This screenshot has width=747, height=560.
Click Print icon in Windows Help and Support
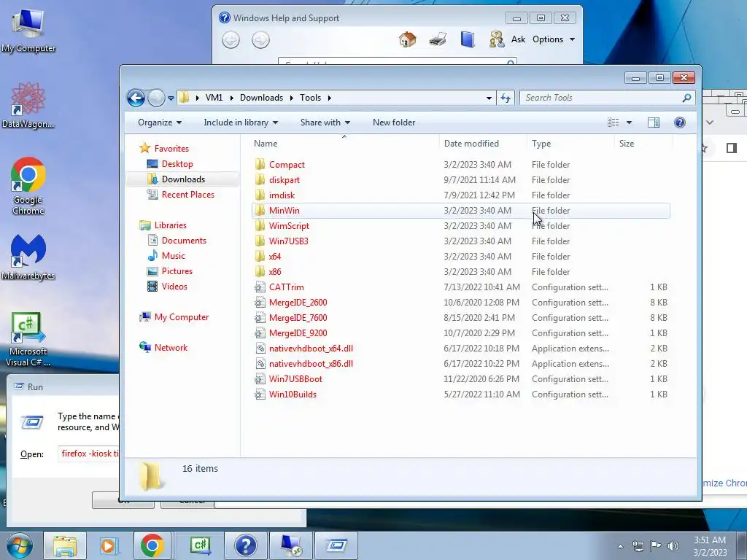tap(438, 39)
